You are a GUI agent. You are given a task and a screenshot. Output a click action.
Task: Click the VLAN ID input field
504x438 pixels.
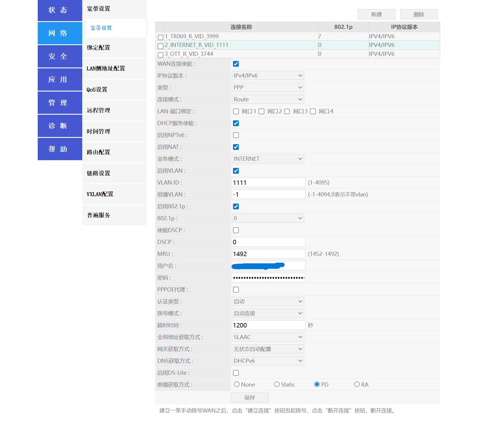pyautogui.click(x=268, y=183)
